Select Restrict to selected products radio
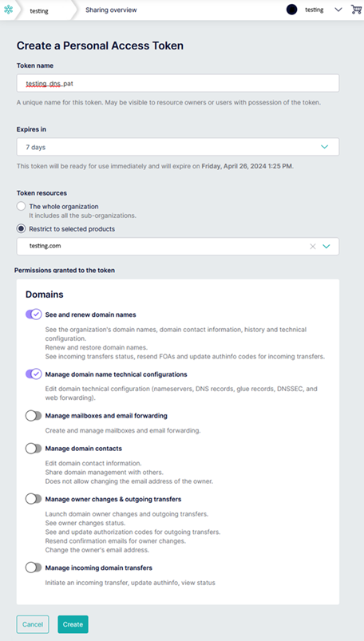364x641 pixels. pos(21,229)
